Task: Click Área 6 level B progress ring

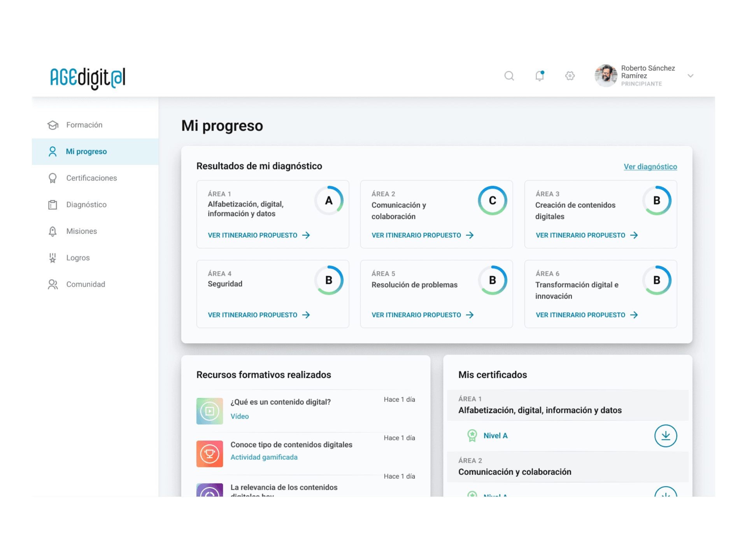Action: point(656,280)
